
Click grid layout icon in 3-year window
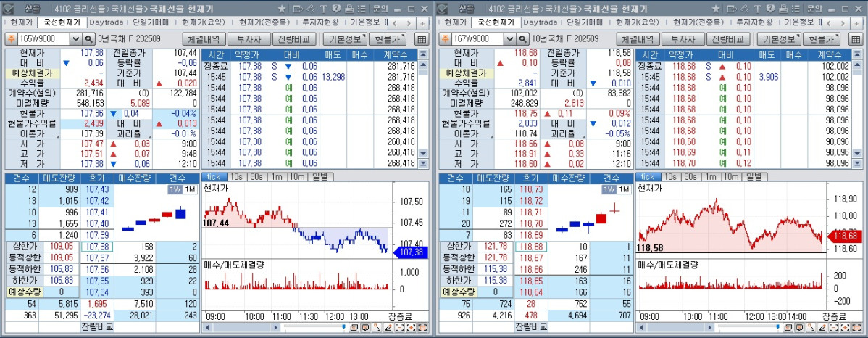(422, 39)
